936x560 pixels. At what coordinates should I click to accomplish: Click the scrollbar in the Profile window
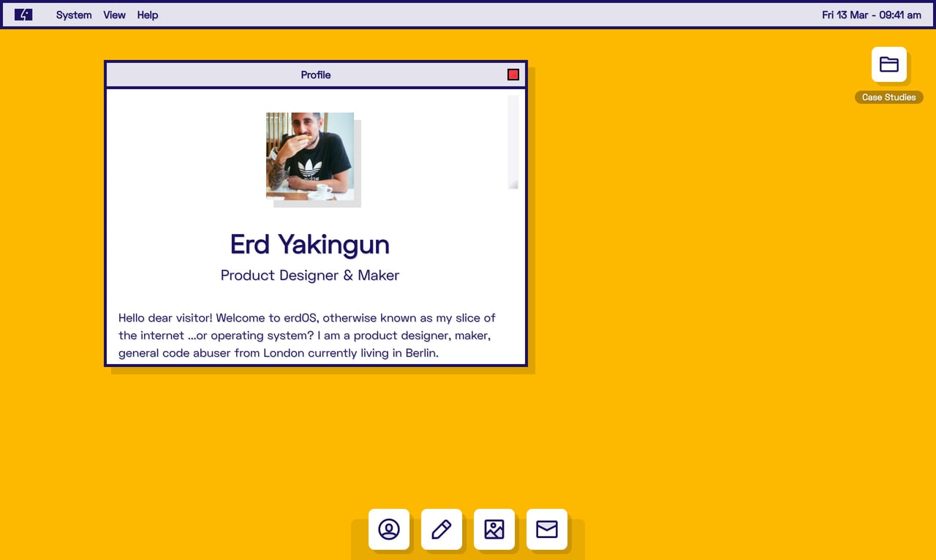(512, 140)
